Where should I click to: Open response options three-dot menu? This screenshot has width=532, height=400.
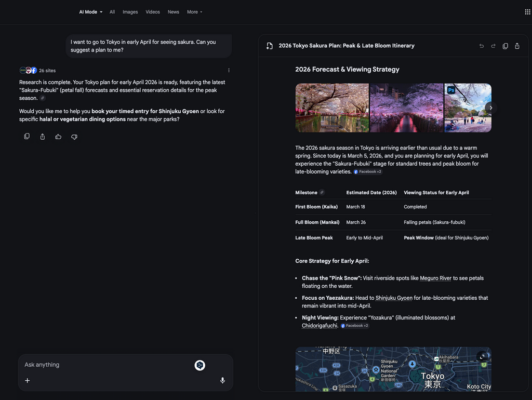pyautogui.click(x=229, y=70)
